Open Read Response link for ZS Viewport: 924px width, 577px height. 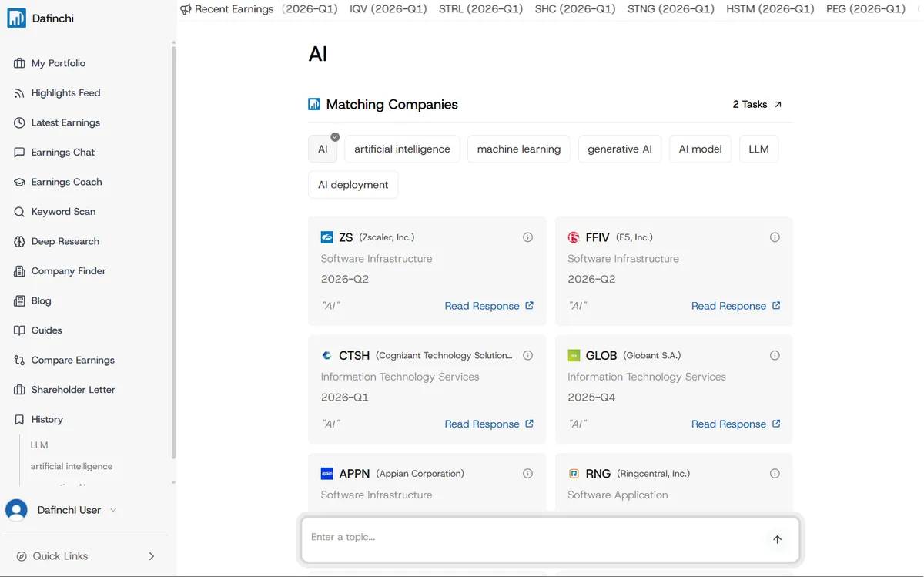point(489,306)
